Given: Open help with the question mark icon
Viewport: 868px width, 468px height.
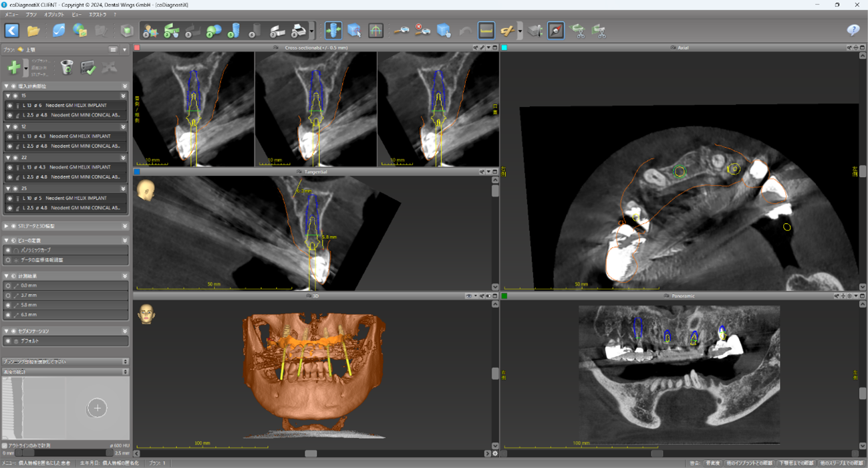Looking at the screenshot, I should coord(853,31).
